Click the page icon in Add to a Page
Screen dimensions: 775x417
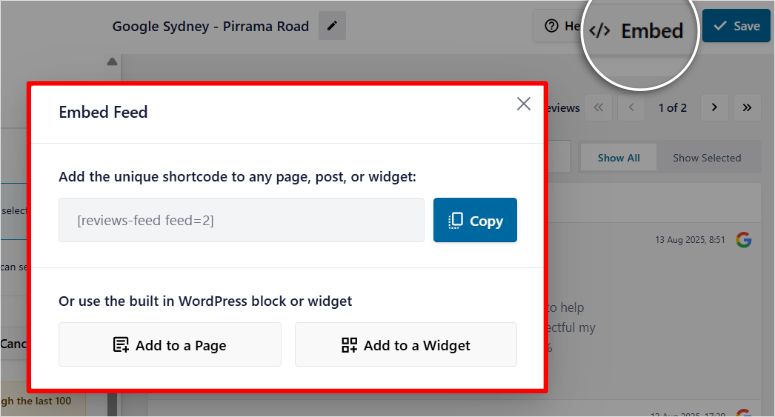[x=121, y=345]
